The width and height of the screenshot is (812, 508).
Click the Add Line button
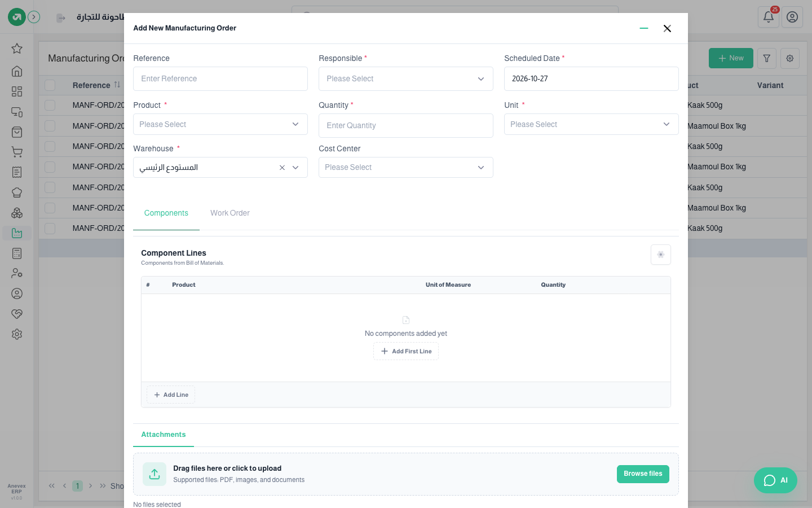coord(171,395)
